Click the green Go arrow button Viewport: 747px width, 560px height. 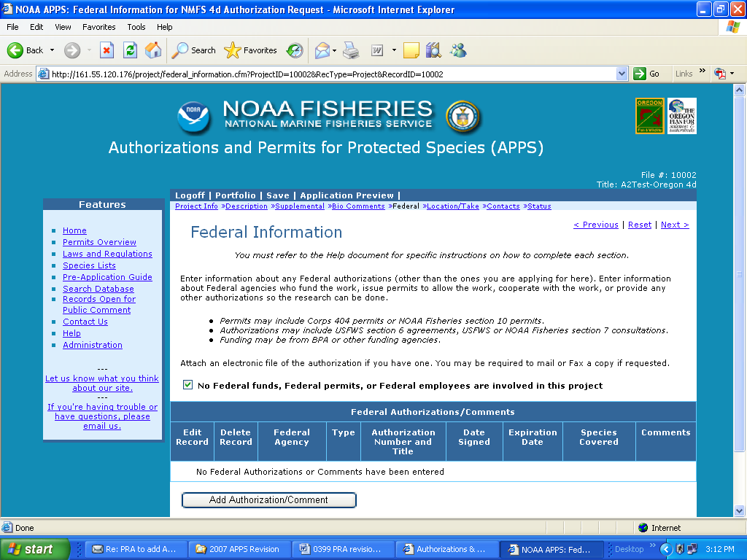coord(640,74)
